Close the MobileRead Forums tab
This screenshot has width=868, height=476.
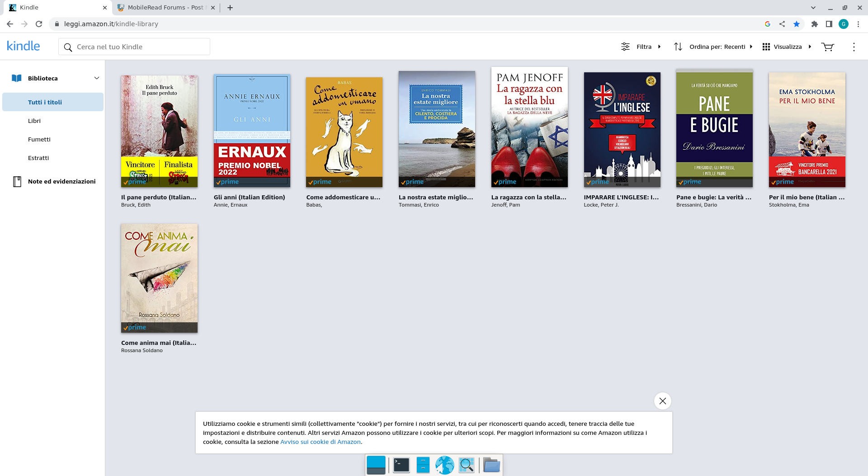coord(213,8)
